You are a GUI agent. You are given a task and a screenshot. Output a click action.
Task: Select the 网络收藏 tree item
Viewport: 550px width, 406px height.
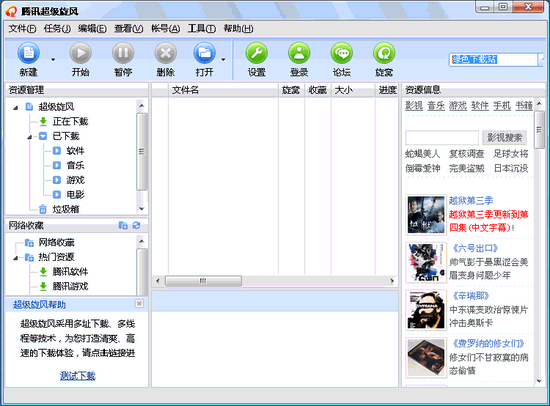(x=56, y=242)
